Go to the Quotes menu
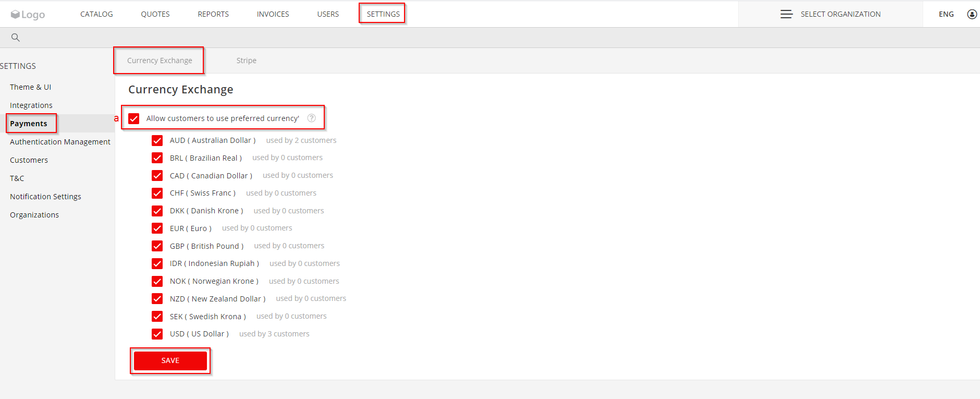Screen dimensions: 980x399 click(155, 14)
